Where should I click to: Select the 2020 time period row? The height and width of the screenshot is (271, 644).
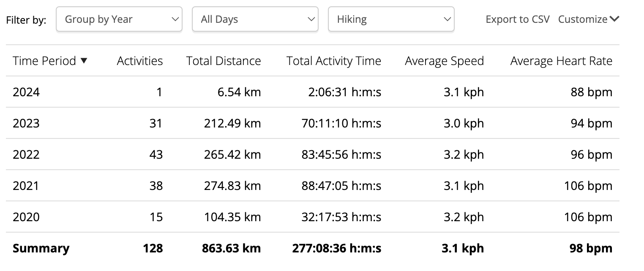pyautogui.click(x=313, y=217)
